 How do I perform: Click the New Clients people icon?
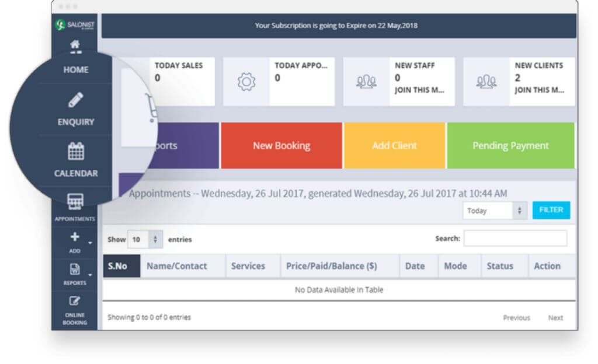486,82
